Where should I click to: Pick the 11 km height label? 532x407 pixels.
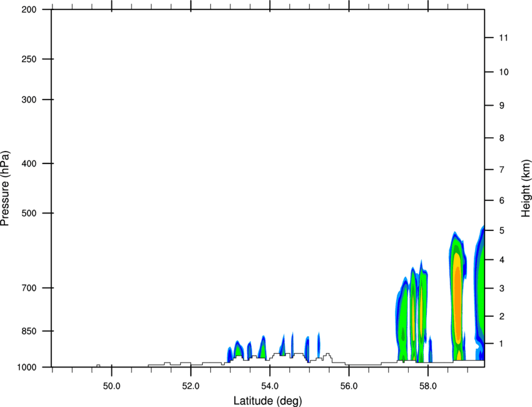[503, 38]
